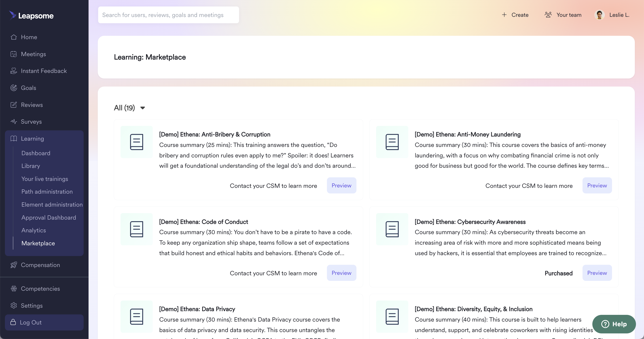644x339 pixels.
Task: Click the Anti-Money Laundering course book icon
Action: coord(392,142)
